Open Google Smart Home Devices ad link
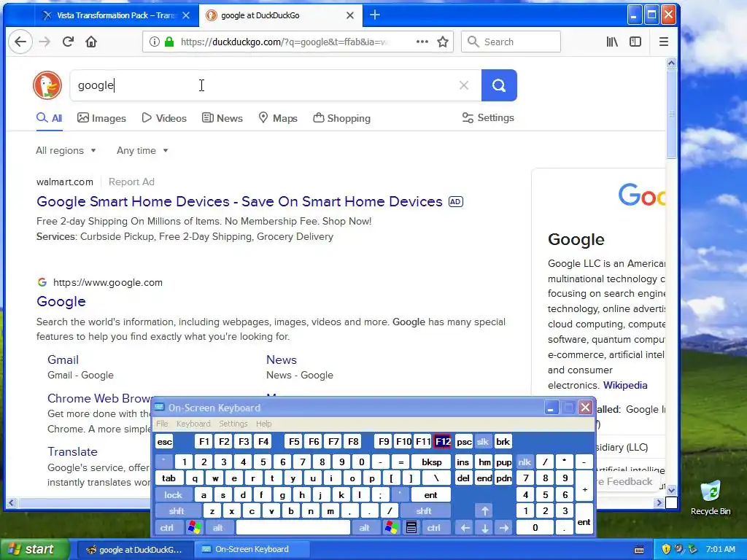This screenshot has width=747, height=560. click(x=239, y=201)
